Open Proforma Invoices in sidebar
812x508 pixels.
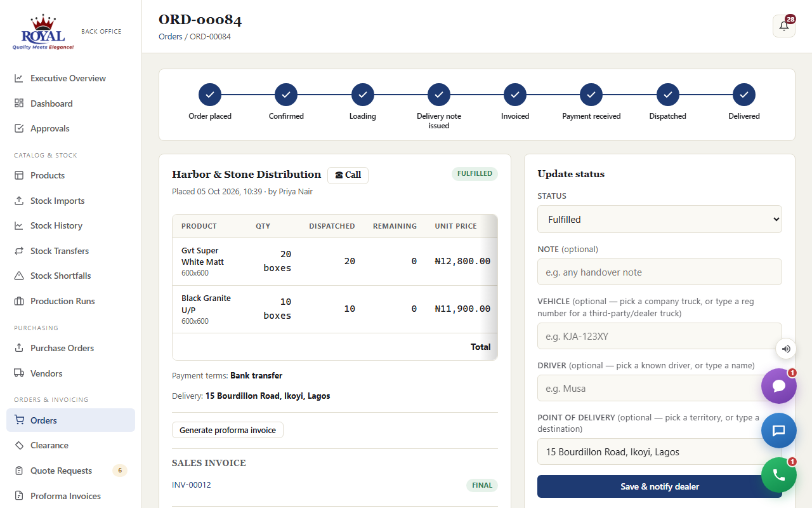pyautogui.click(x=70, y=496)
